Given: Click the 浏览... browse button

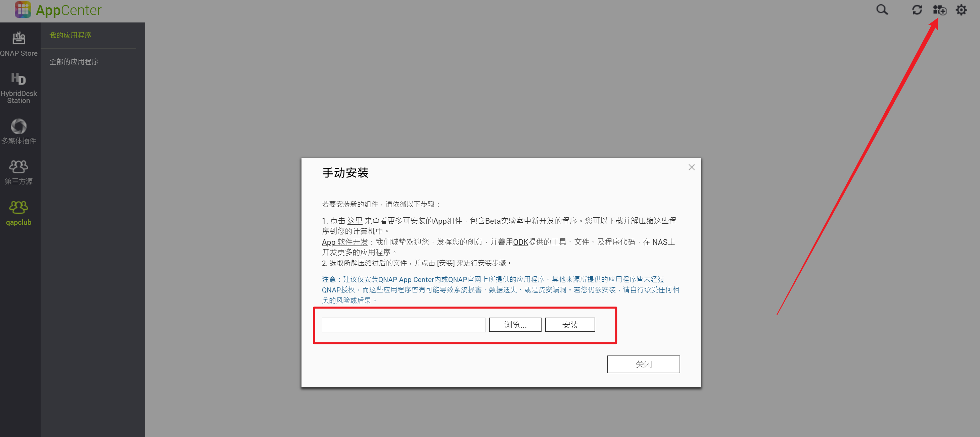Looking at the screenshot, I should coord(515,325).
